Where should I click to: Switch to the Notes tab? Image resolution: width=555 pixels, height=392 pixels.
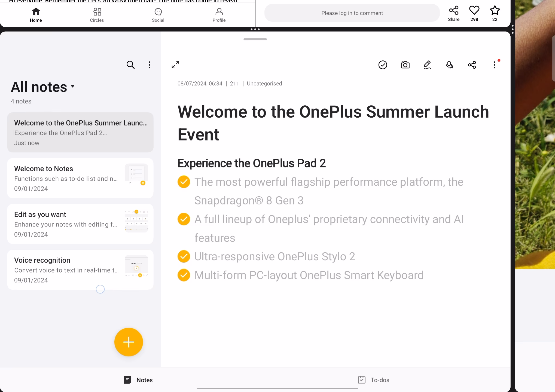[138, 380]
